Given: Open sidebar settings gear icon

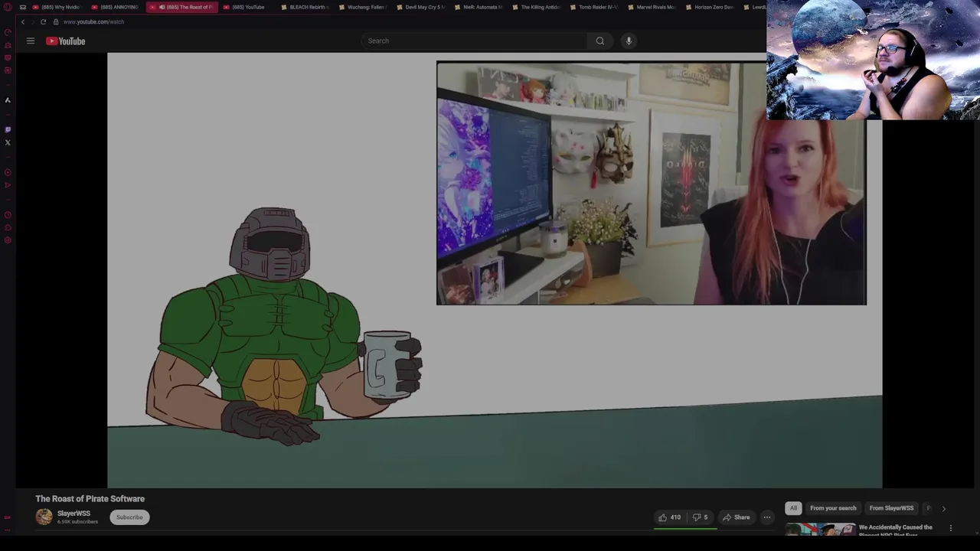Looking at the screenshot, I should click(x=8, y=240).
